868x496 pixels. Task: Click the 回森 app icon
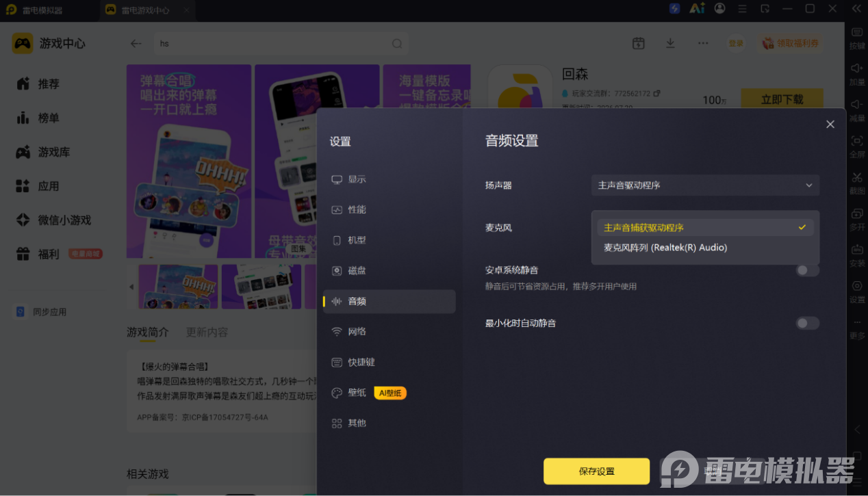tap(520, 87)
